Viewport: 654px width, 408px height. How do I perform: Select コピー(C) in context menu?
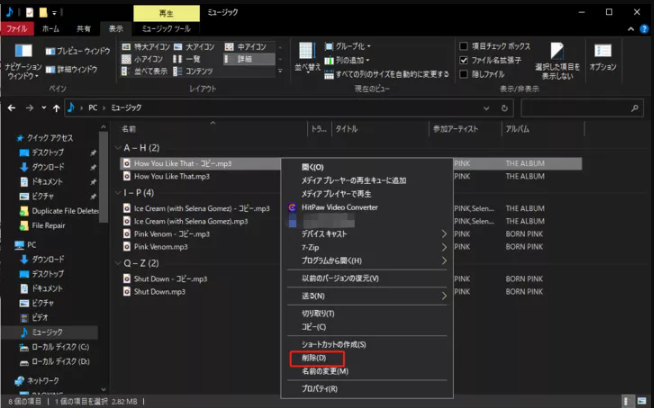(x=314, y=327)
